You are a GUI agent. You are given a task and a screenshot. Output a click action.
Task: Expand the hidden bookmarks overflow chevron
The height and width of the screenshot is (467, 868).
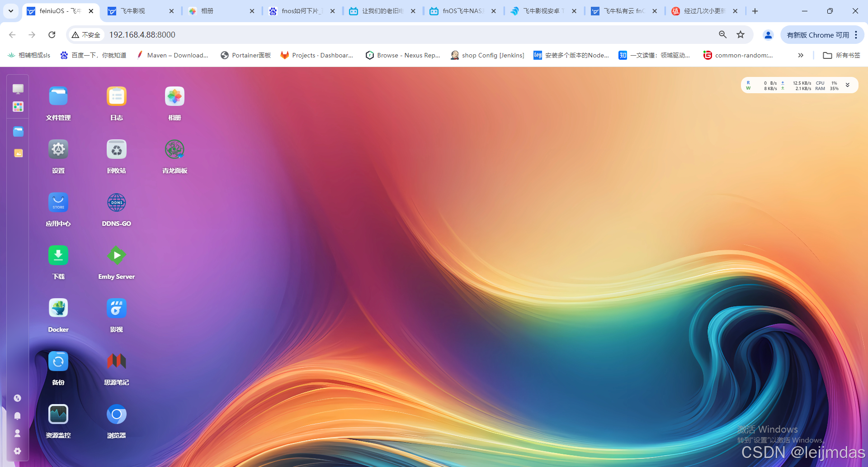click(x=801, y=55)
